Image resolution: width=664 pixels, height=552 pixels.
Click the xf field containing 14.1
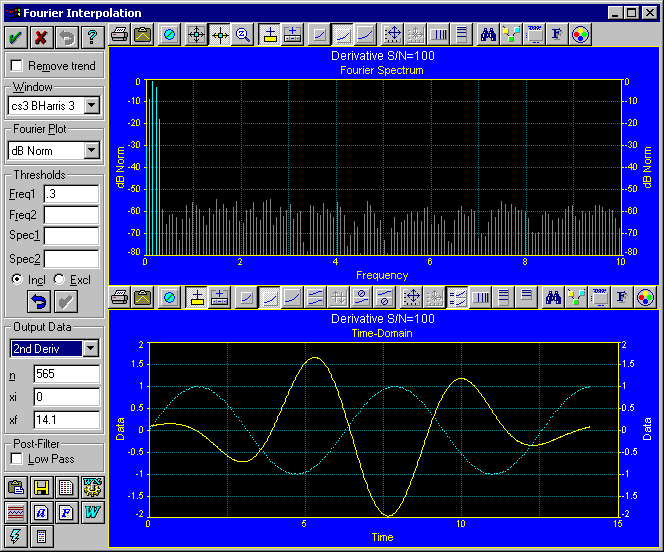(67, 420)
